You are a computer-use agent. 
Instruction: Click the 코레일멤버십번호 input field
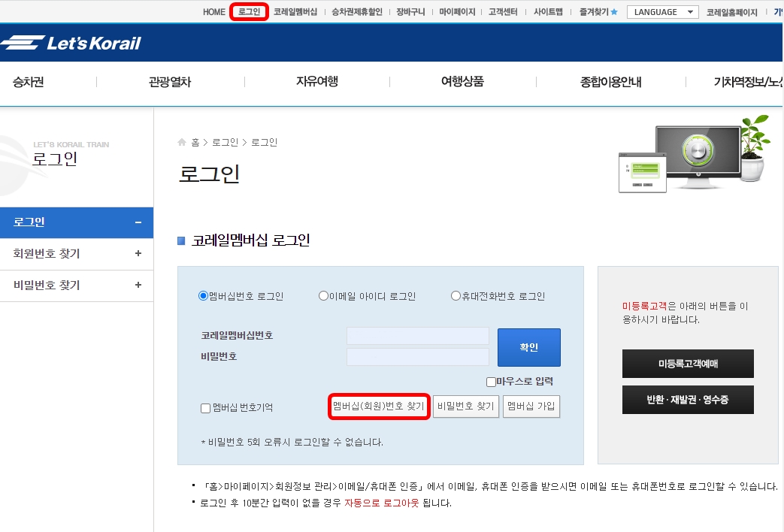click(x=417, y=336)
